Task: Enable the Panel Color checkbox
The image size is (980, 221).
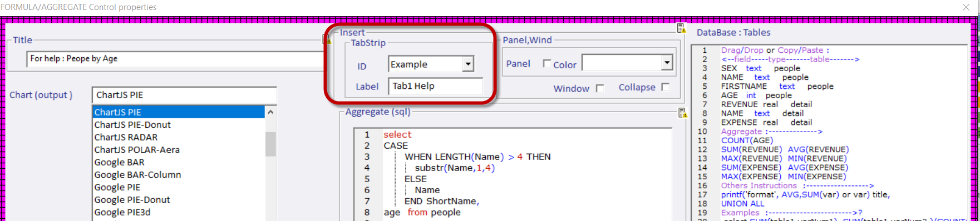Action: coord(547,64)
